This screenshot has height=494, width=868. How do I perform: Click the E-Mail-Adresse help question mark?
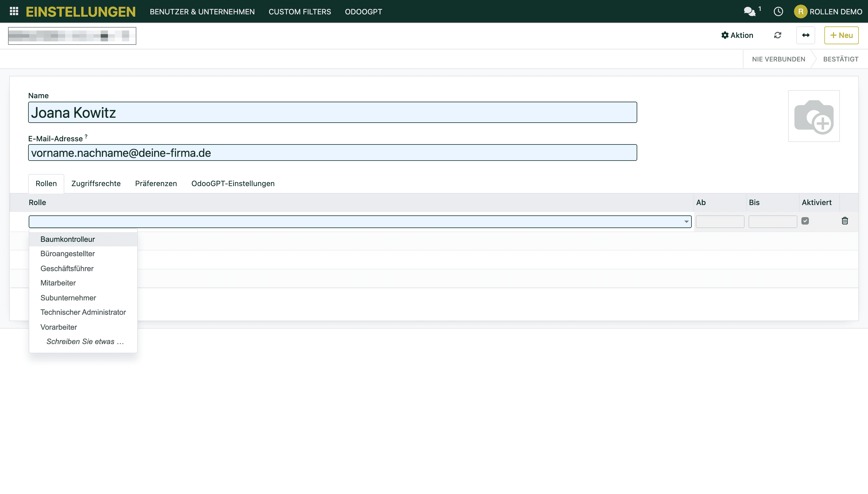pyautogui.click(x=86, y=136)
